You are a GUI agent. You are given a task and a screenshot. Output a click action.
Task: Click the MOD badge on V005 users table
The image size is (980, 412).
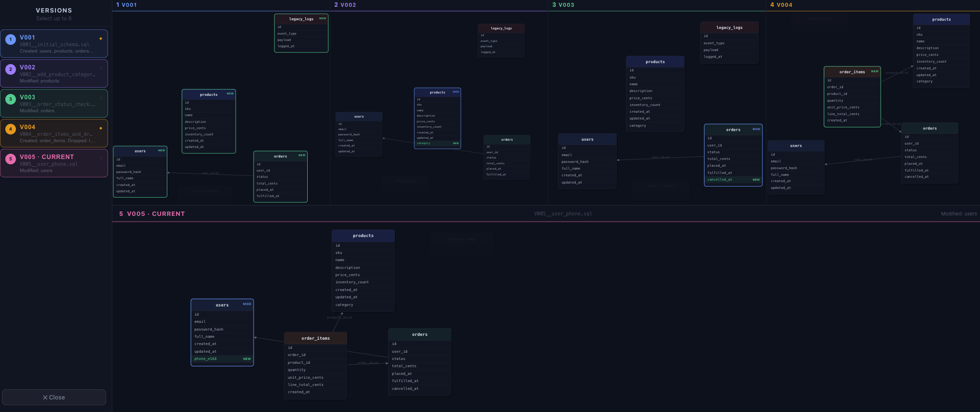click(247, 304)
